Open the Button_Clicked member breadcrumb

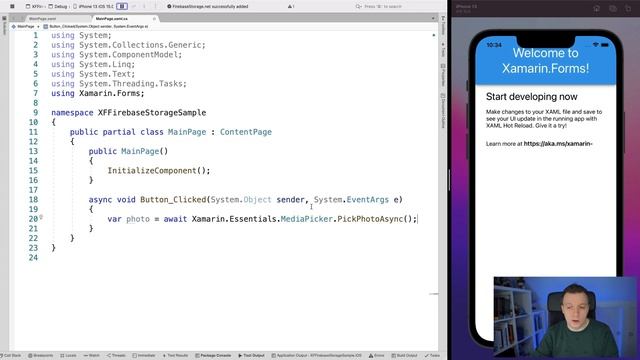click(96, 27)
